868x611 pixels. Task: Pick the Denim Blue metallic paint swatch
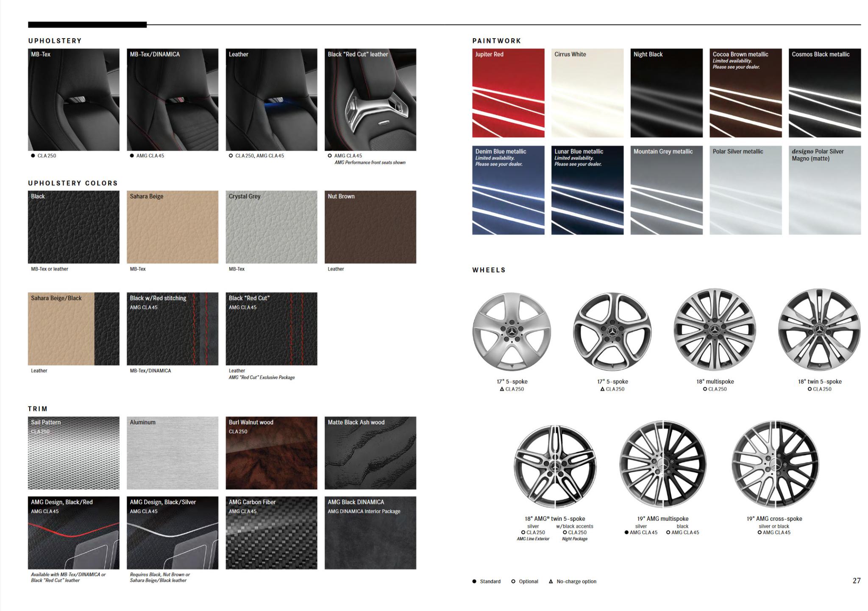(508, 190)
